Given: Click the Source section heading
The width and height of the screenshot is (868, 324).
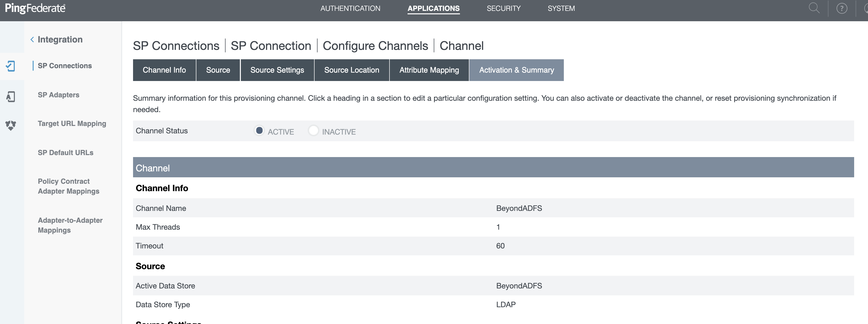Looking at the screenshot, I should click(150, 266).
